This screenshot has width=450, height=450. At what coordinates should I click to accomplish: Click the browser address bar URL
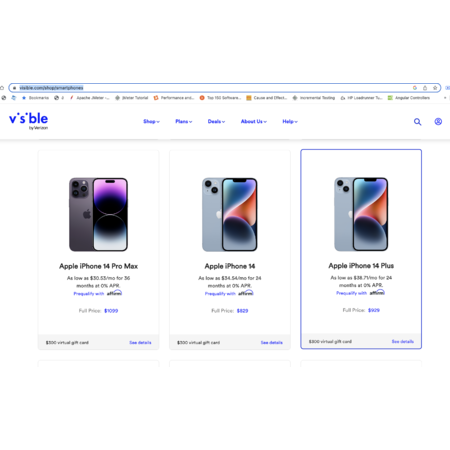click(51, 88)
